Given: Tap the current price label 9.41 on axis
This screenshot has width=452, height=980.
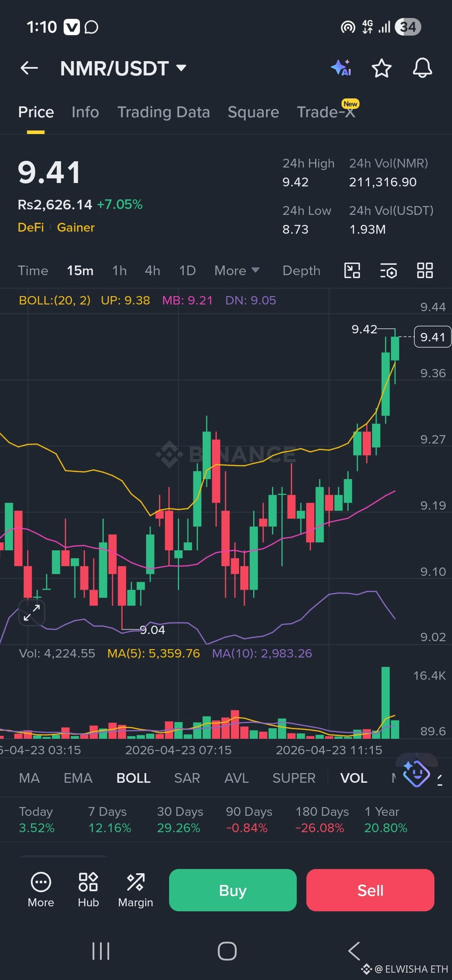Looking at the screenshot, I should pos(433,337).
